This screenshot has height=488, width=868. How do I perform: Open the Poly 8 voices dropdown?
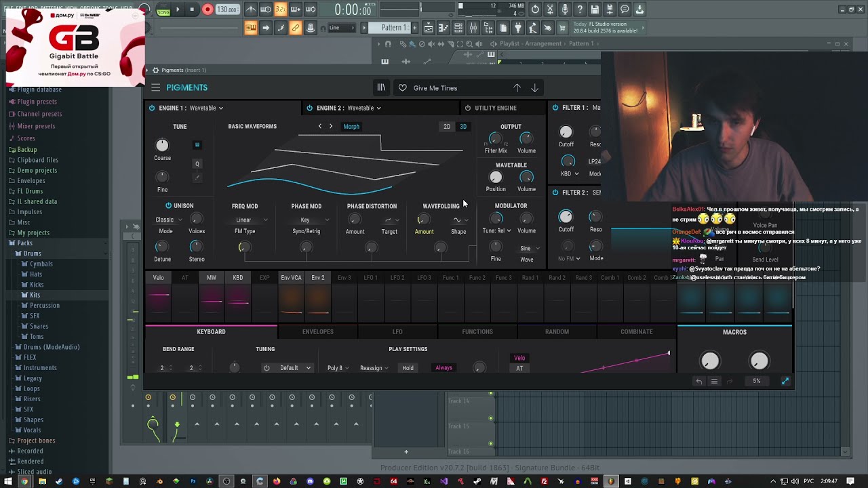(x=338, y=368)
